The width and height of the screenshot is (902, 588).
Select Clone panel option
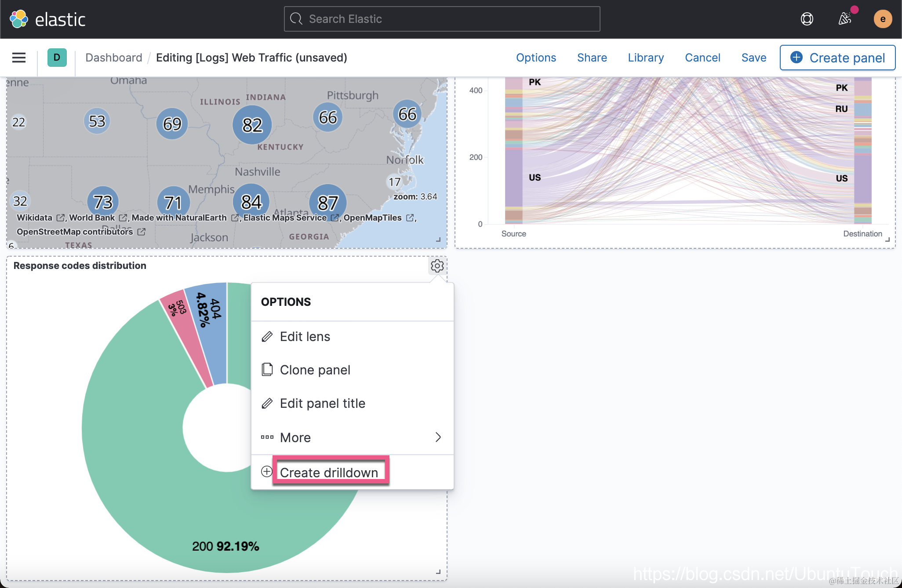315,370
